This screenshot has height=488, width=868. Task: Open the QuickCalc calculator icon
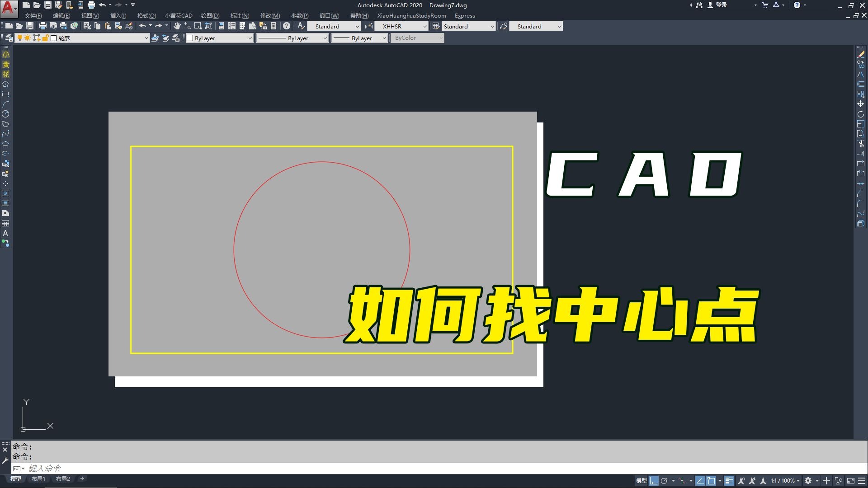274,26
